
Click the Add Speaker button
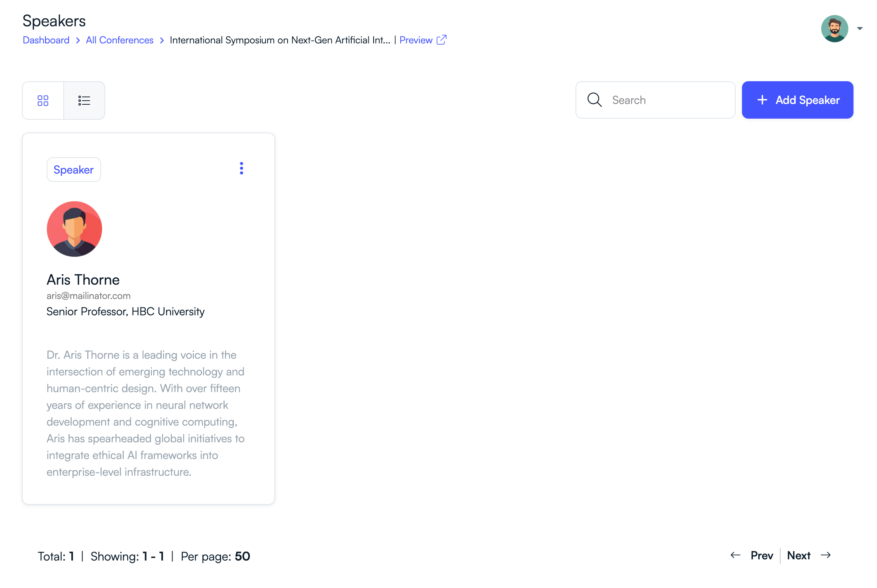coord(797,100)
